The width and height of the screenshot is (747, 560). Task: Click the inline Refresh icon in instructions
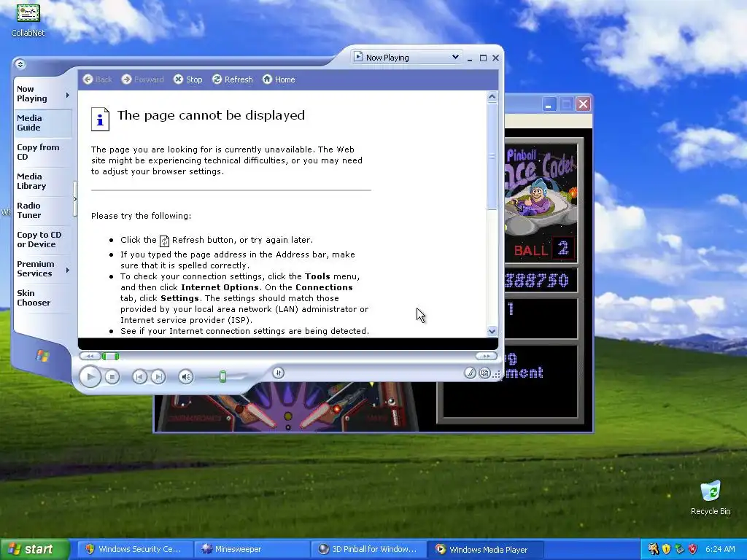coord(164,241)
